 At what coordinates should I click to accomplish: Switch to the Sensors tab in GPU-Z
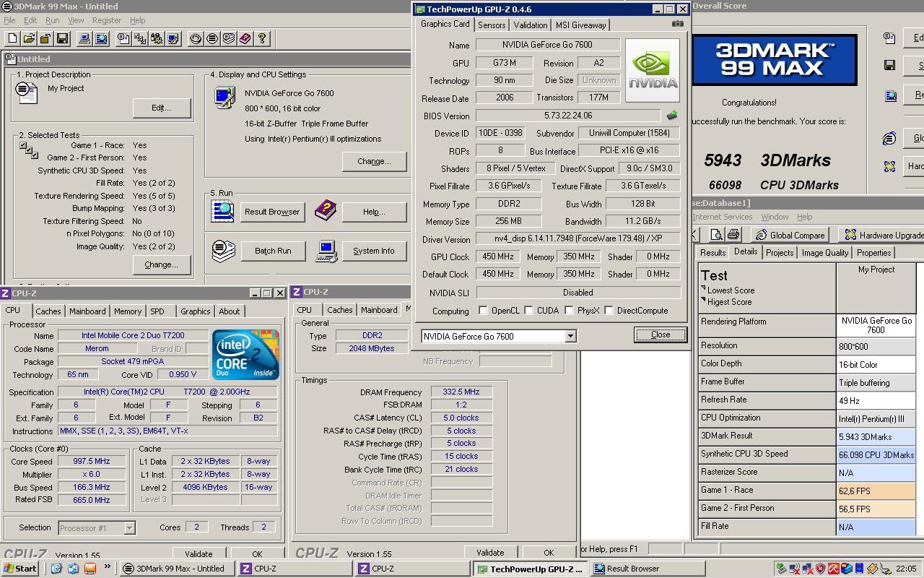pos(492,25)
